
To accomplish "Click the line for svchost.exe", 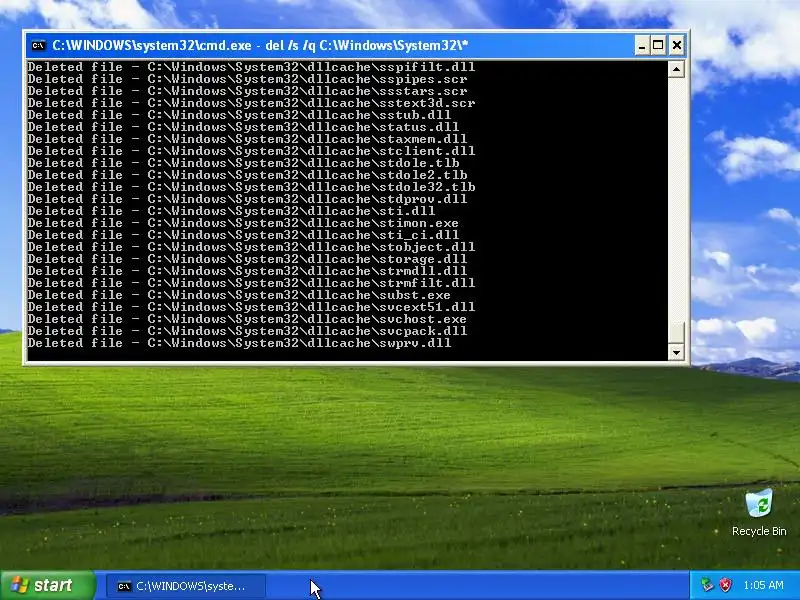I will tap(247, 319).
